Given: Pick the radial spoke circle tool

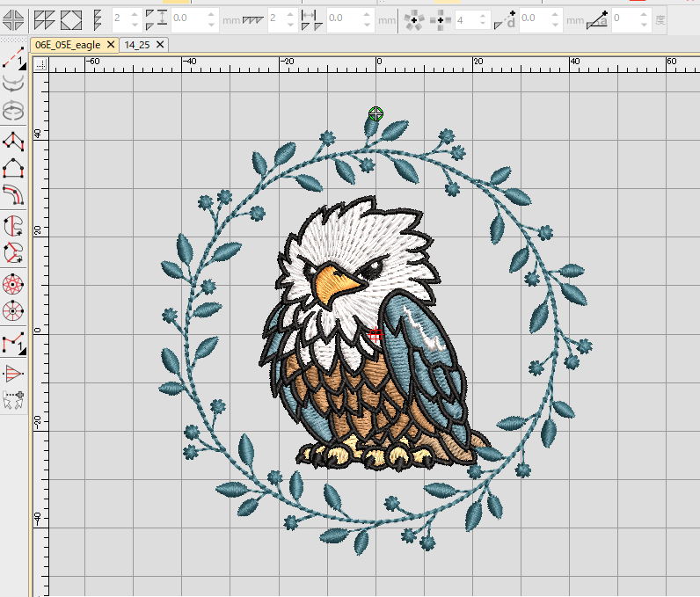Looking at the screenshot, I should (13, 311).
